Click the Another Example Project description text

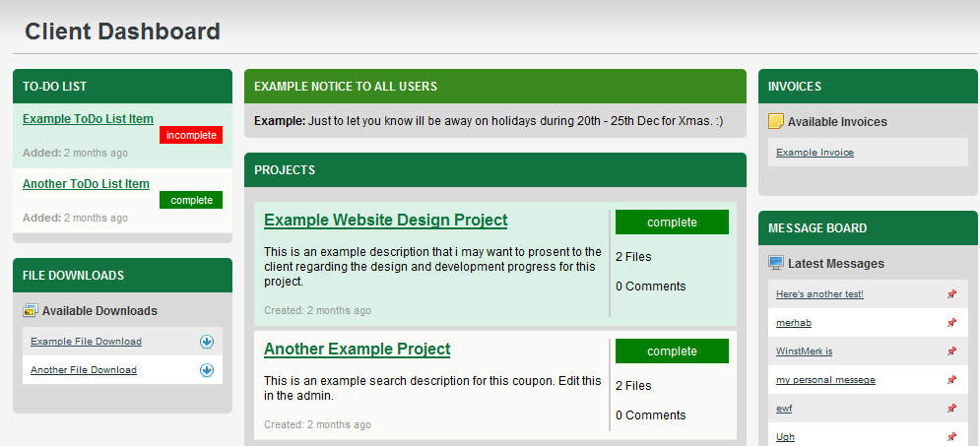432,388
